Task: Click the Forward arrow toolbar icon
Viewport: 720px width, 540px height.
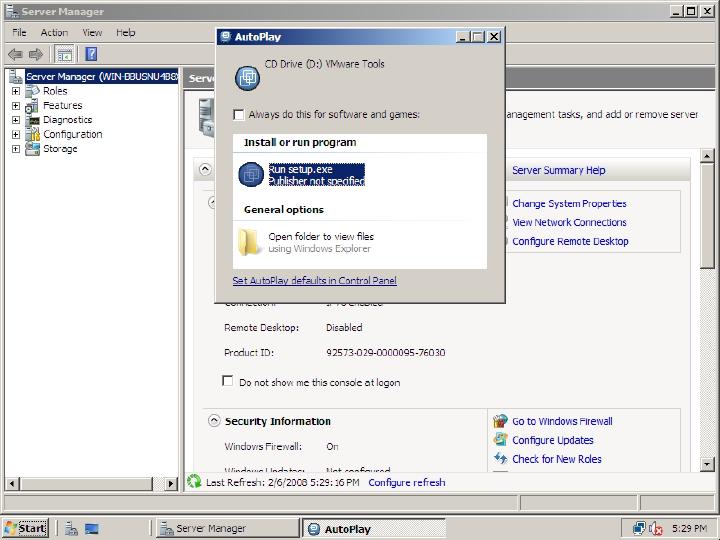Action: click(36, 55)
